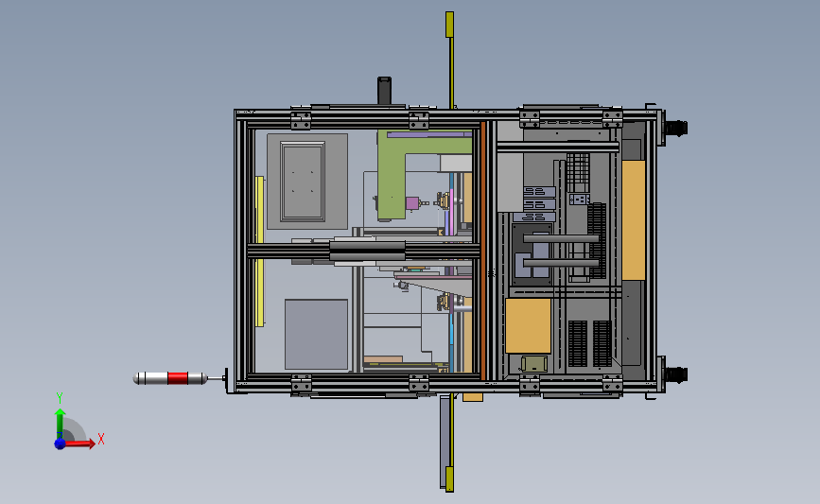Select the purple strip along the top of the green bracket
820x504 pixels.
[x=429, y=134]
